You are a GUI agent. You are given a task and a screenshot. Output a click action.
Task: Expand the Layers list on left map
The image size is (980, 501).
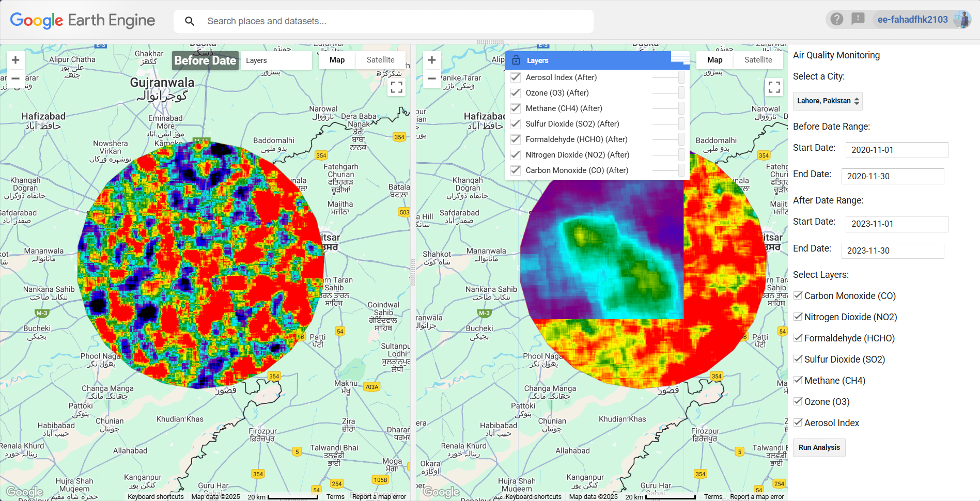[276, 60]
